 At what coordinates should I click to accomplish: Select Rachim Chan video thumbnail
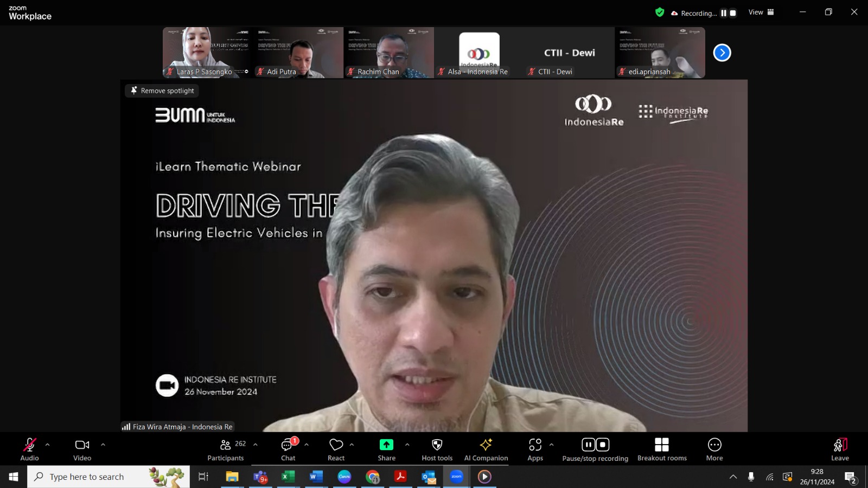(389, 53)
